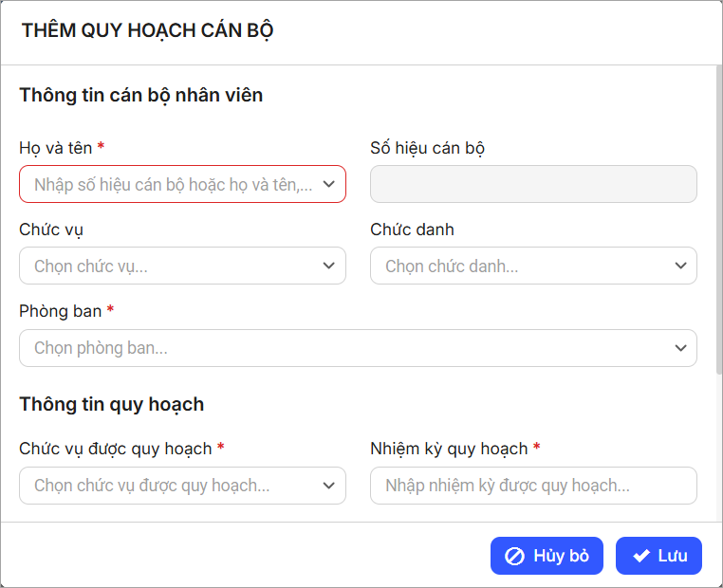
Task: Save the form with Lưu button
Action: (x=658, y=556)
